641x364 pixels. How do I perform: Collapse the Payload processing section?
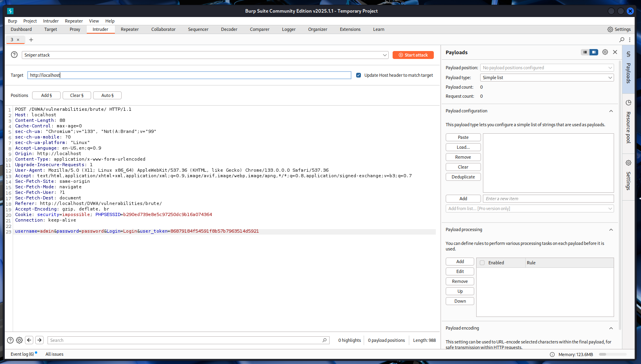click(x=611, y=230)
